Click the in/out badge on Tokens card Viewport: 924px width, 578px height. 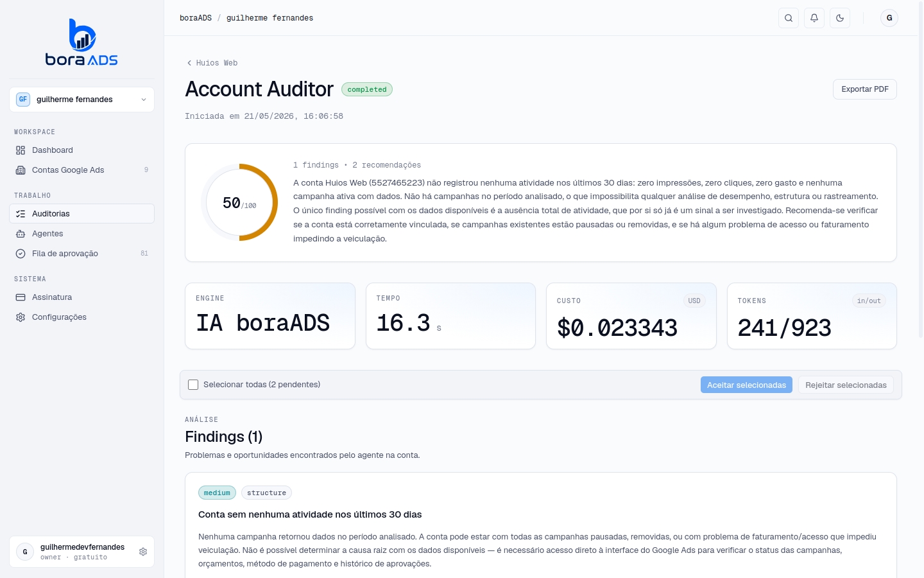tap(869, 301)
